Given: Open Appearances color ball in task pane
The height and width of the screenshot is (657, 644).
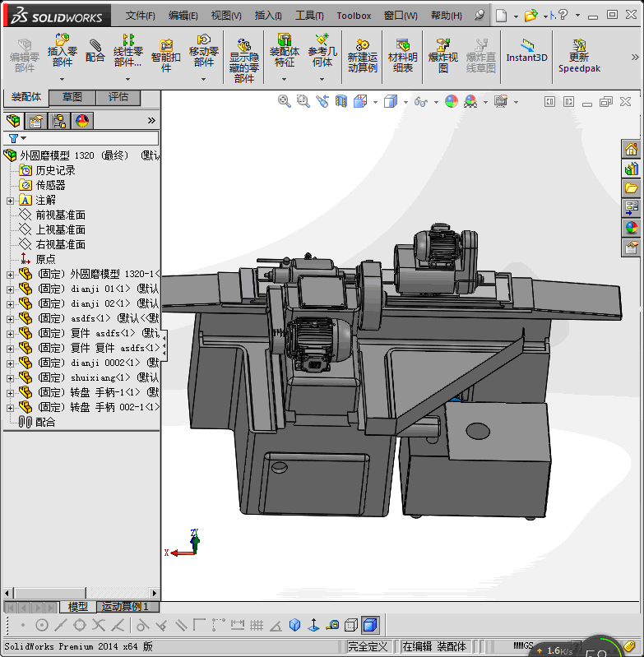Looking at the screenshot, I should pyautogui.click(x=631, y=228).
